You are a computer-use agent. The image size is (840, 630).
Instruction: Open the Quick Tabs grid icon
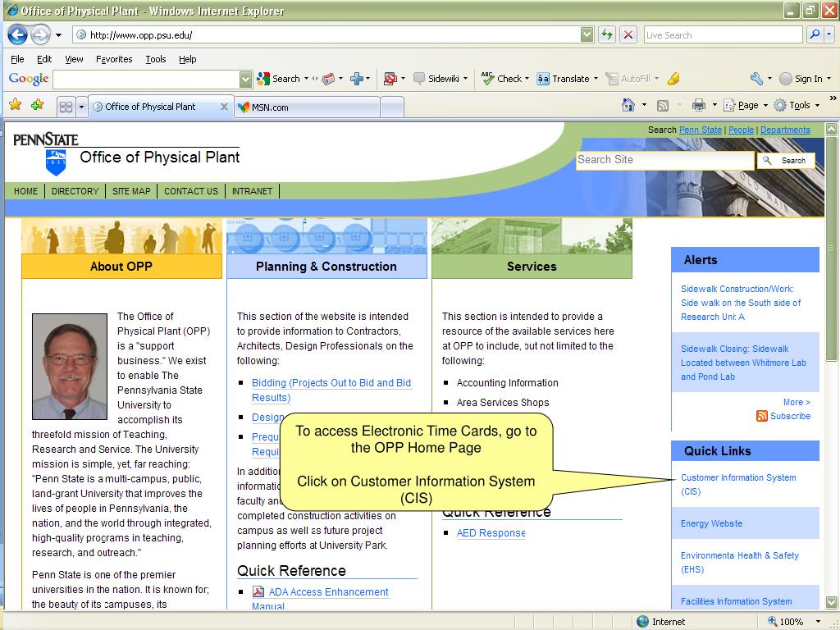[x=66, y=107]
